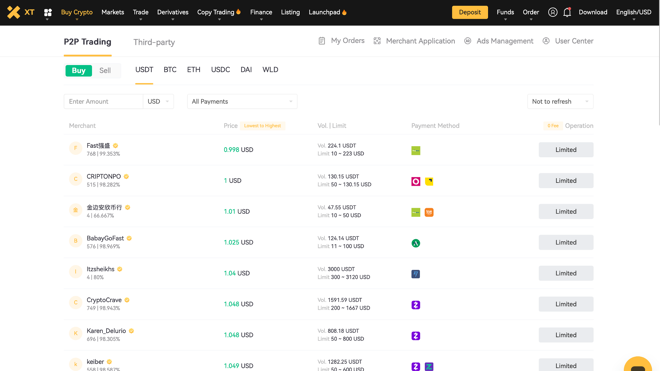
Task: Click Itzsheikhs merchant avatar
Action: point(75,272)
